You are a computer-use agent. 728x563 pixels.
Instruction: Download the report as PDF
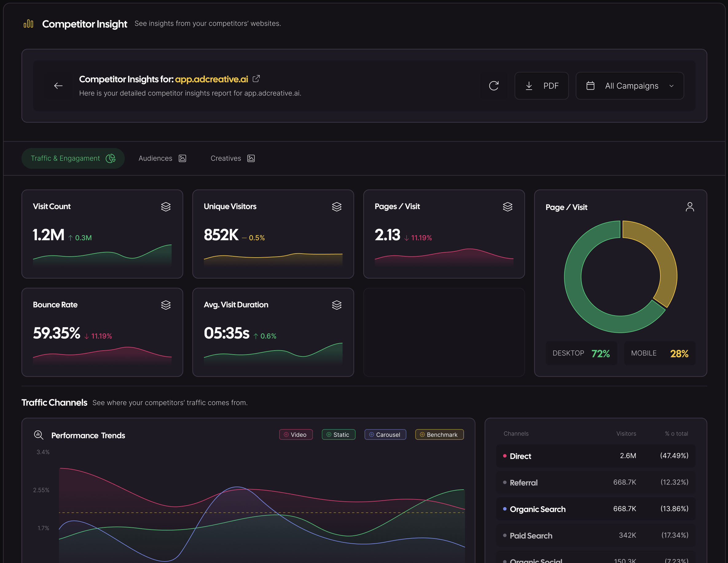(x=541, y=86)
